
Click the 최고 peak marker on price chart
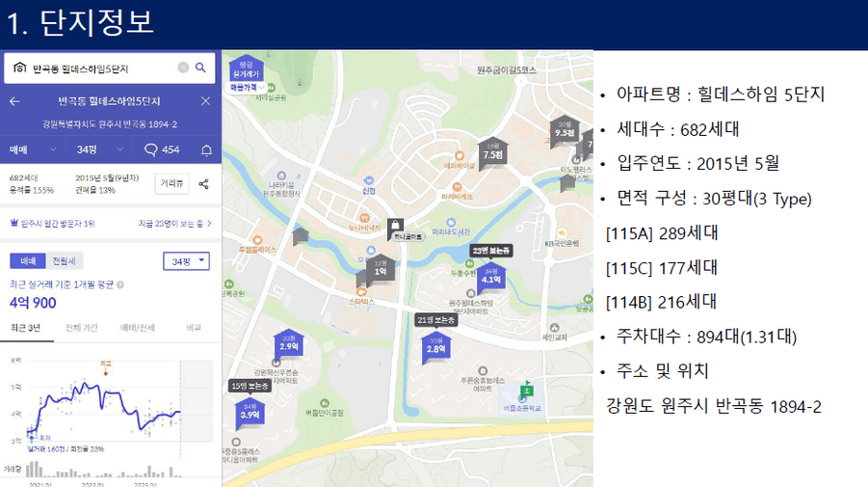106,368
